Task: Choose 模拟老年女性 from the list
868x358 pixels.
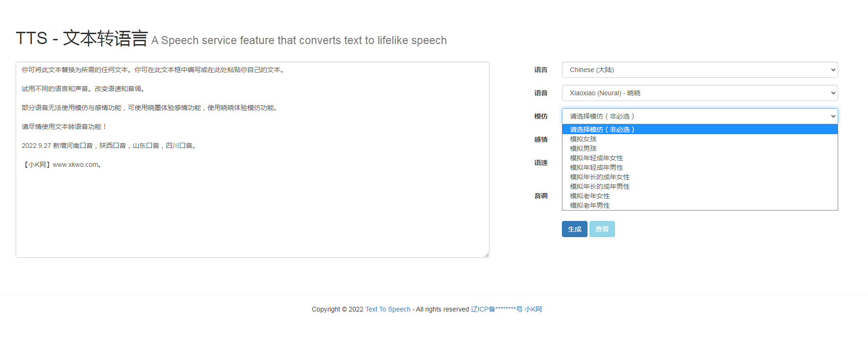Action: (590, 196)
